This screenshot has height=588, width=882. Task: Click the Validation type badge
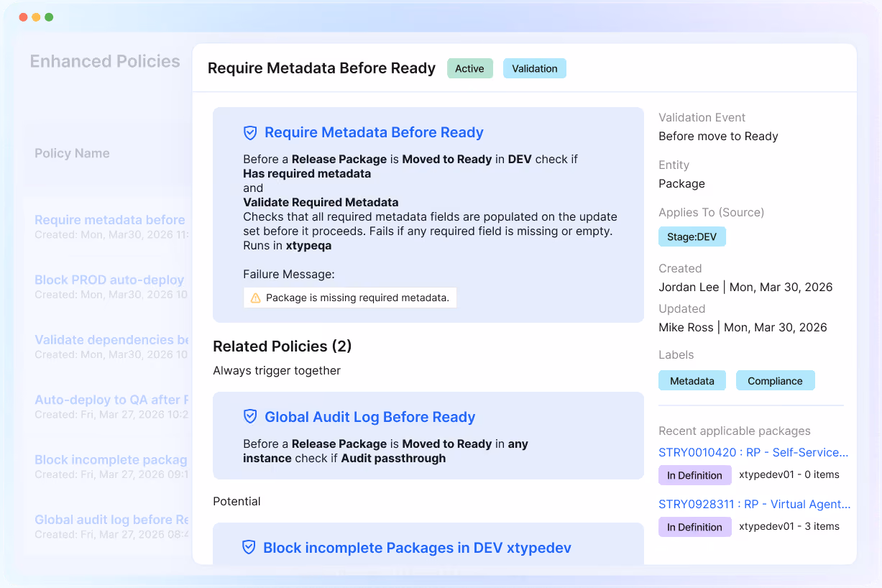(535, 68)
